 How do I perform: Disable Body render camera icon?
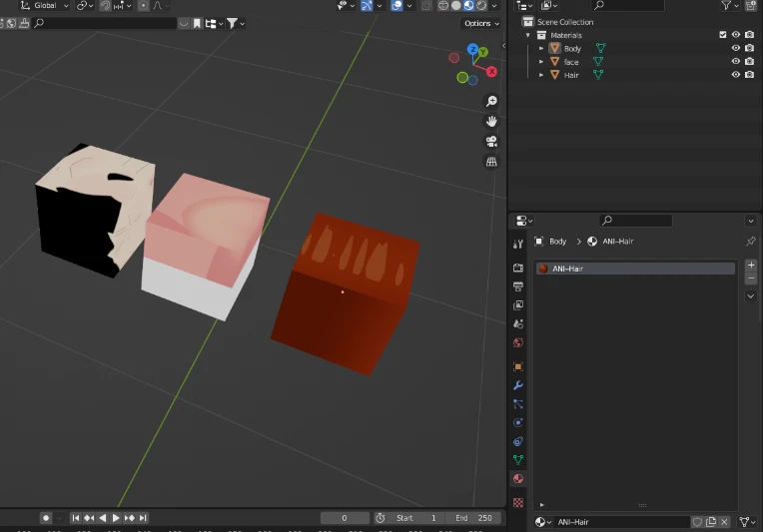click(x=749, y=48)
